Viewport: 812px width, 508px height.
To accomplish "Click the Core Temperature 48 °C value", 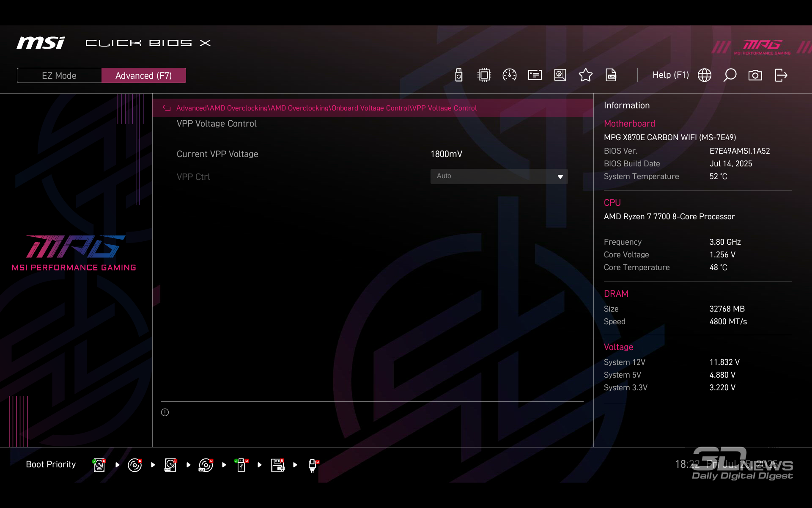I will pos(718,268).
